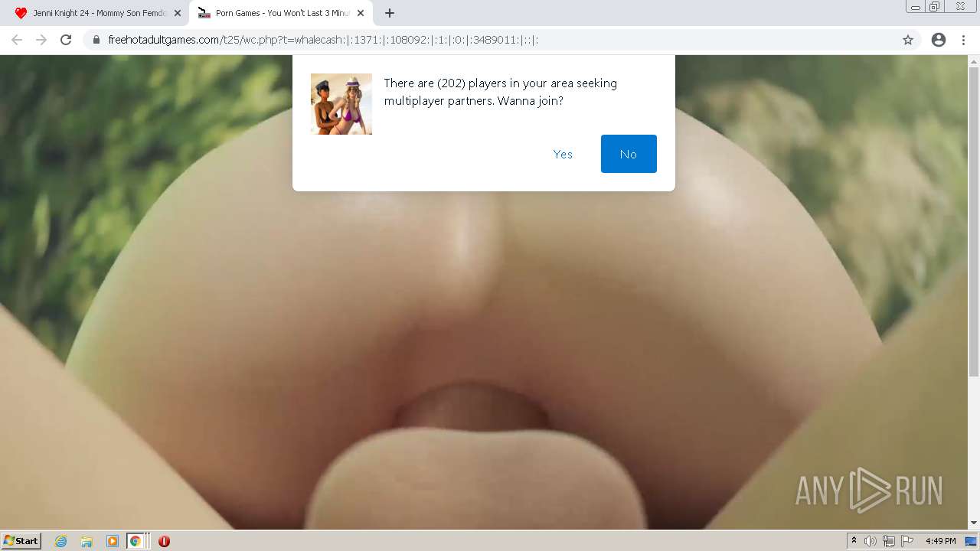
Task: Open the taskbar file explorer folder
Action: pos(87,541)
